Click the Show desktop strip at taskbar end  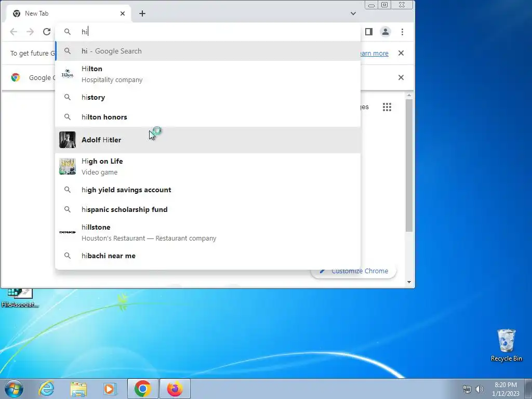click(528, 389)
